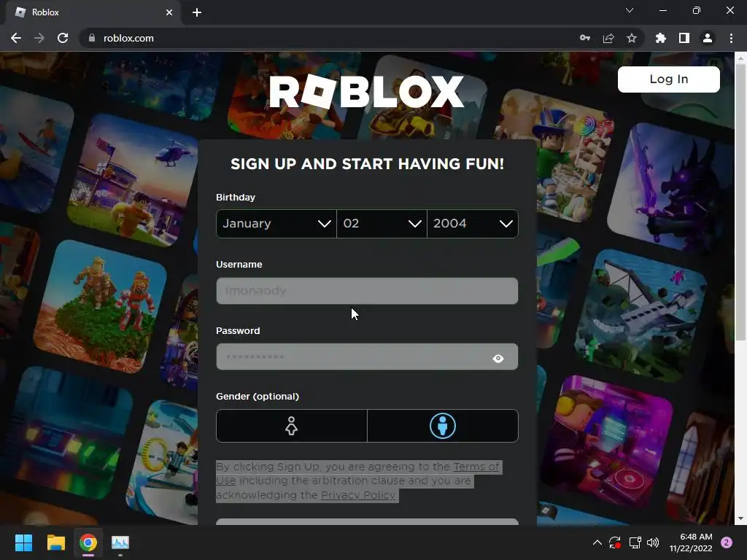Select the Roblox tab
The height and width of the screenshot is (560, 747).
pos(93,12)
